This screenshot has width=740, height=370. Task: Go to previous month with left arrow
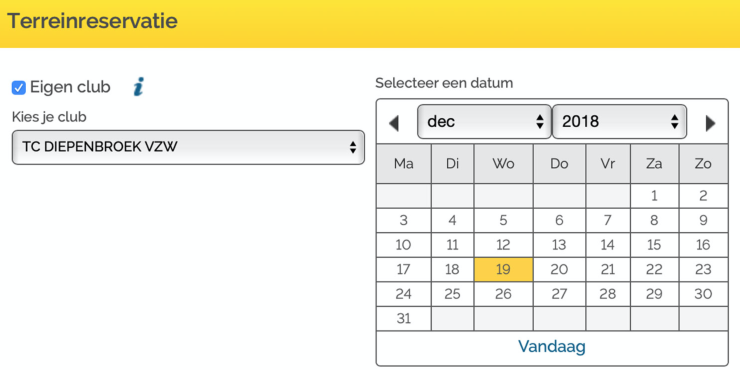click(394, 123)
